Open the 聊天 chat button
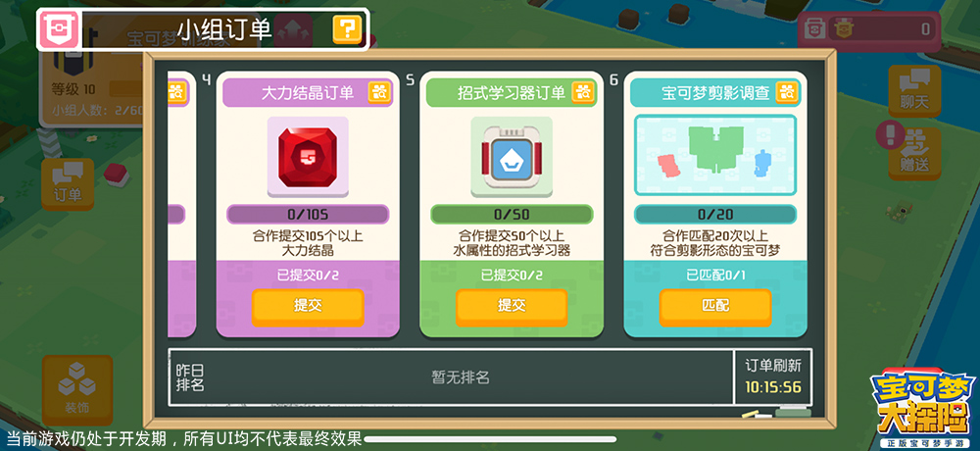 (x=914, y=91)
